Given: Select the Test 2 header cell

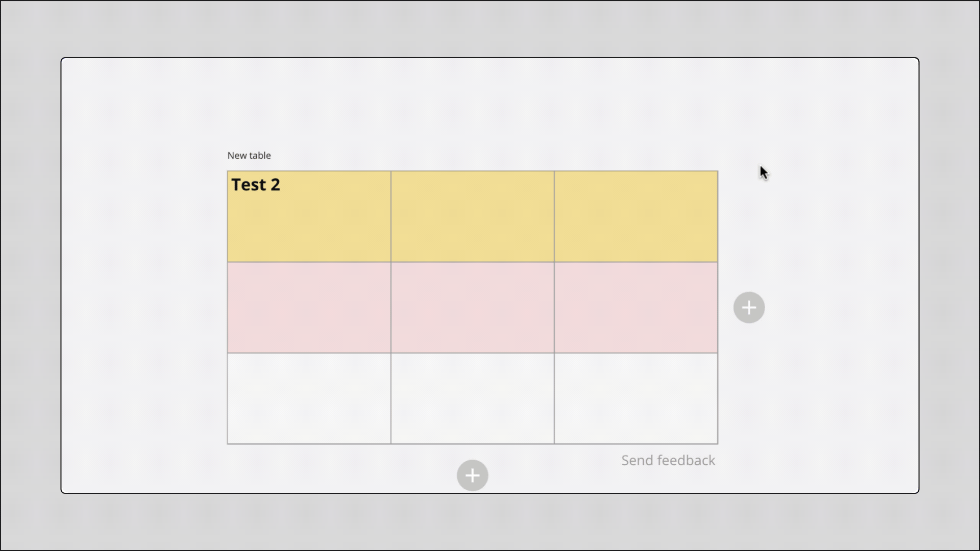Looking at the screenshot, I should click(x=308, y=216).
